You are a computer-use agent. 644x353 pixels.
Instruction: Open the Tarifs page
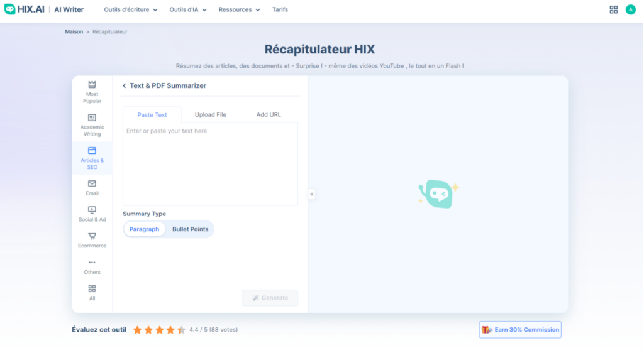click(x=280, y=9)
